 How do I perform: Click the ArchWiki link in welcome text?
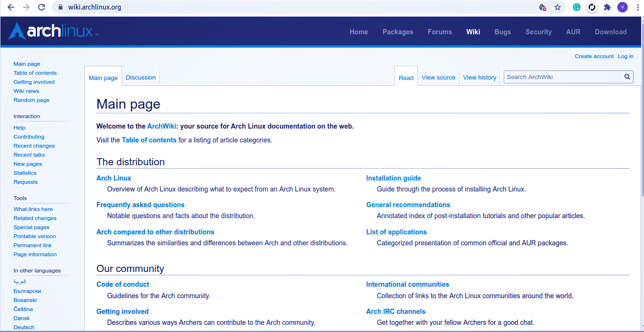(161, 126)
